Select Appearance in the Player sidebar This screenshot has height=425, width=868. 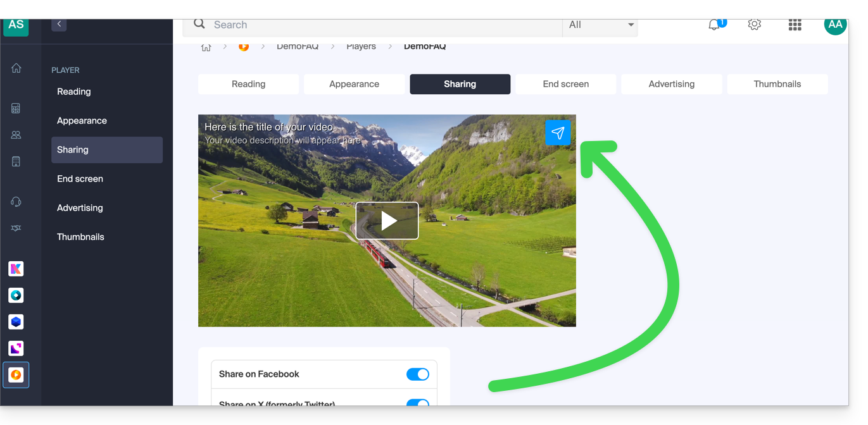[82, 121]
